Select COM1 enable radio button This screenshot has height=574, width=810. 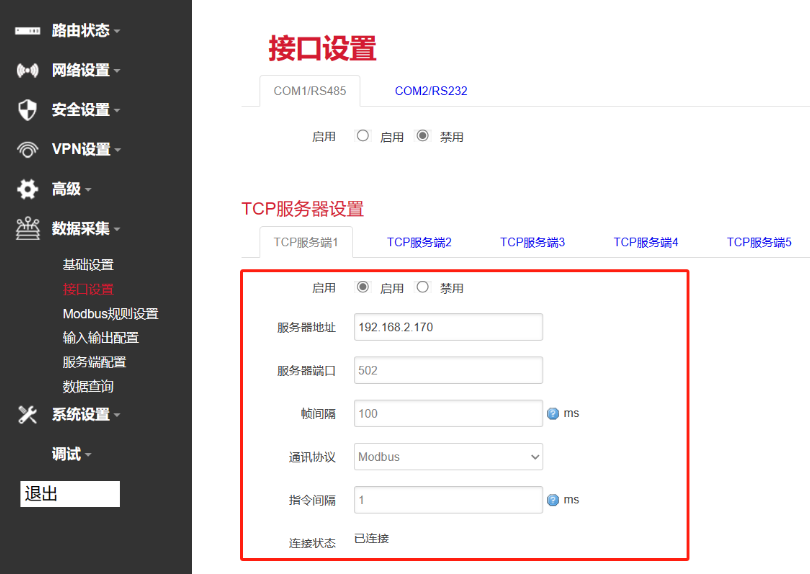(363, 136)
